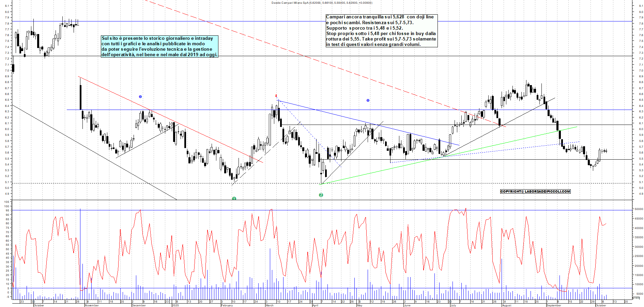Click the June label on the time axis
644x307 pixels.
click(x=407, y=305)
